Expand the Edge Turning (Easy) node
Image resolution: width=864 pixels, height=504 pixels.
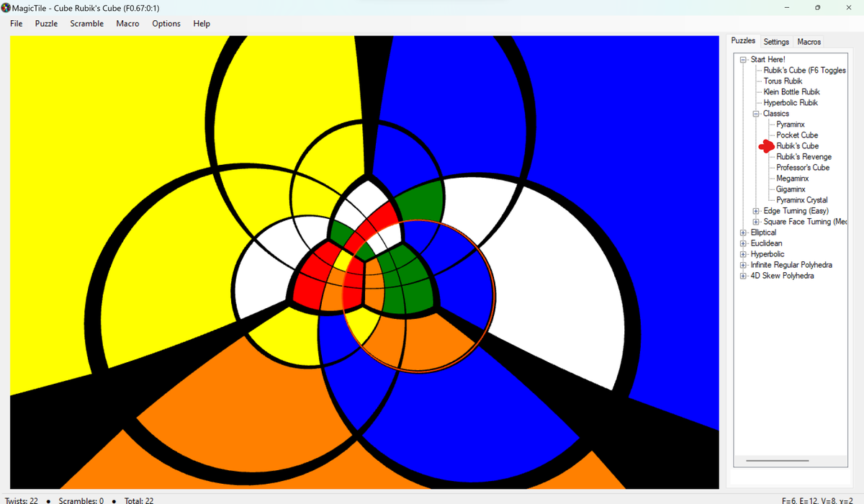pos(756,211)
